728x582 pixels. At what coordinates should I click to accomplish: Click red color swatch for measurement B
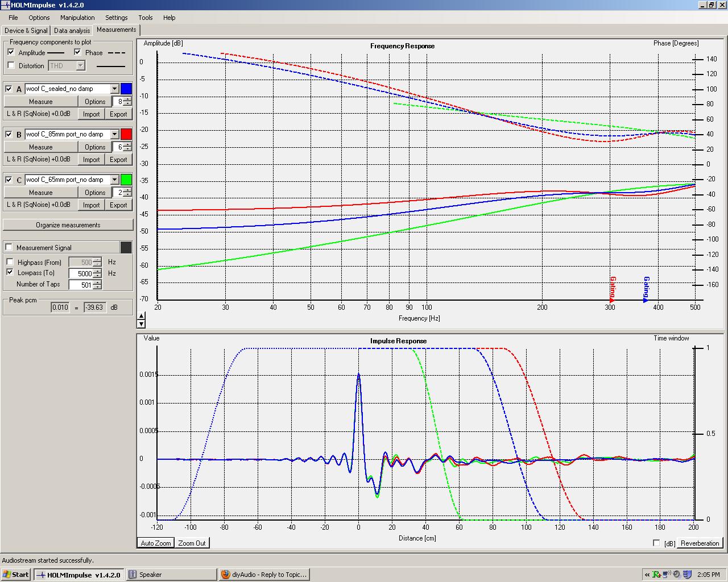click(x=126, y=134)
